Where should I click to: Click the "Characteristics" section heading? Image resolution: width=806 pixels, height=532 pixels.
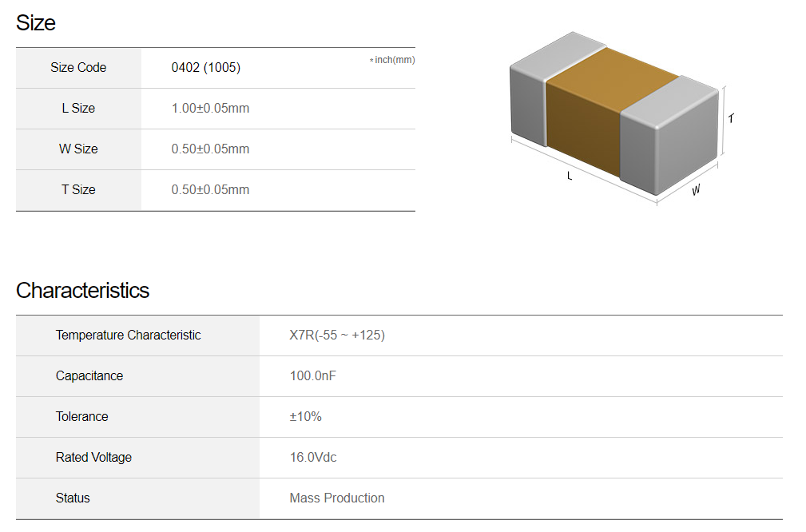pos(82,291)
